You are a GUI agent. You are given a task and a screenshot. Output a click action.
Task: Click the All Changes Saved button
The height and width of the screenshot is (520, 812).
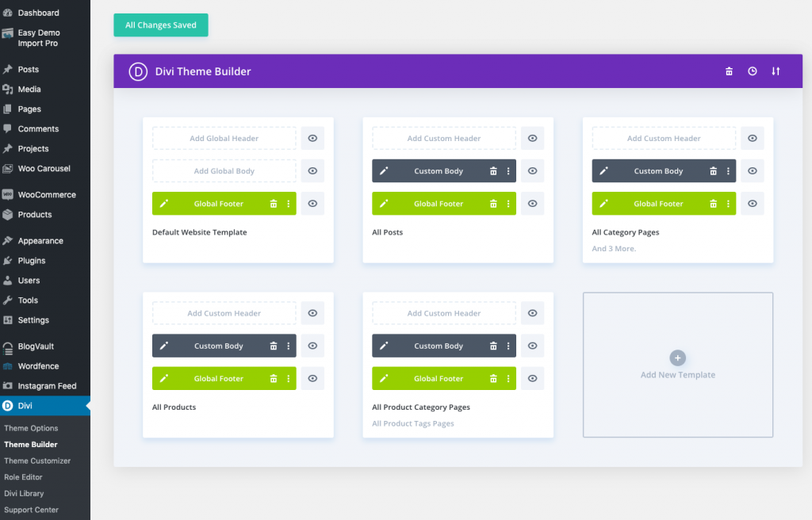(161, 25)
